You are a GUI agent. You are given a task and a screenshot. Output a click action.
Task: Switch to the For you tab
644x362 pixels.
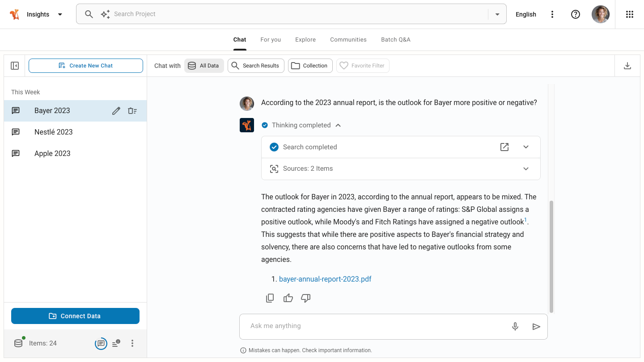click(x=271, y=40)
